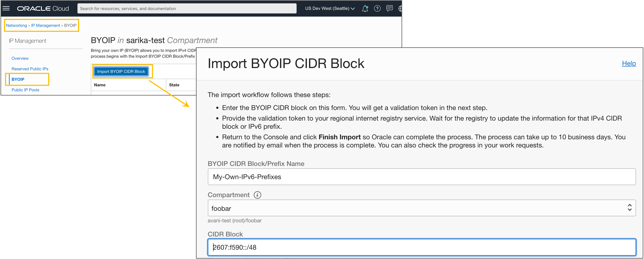
Task: Select Public IP Pools in the sidebar
Action: [25, 90]
